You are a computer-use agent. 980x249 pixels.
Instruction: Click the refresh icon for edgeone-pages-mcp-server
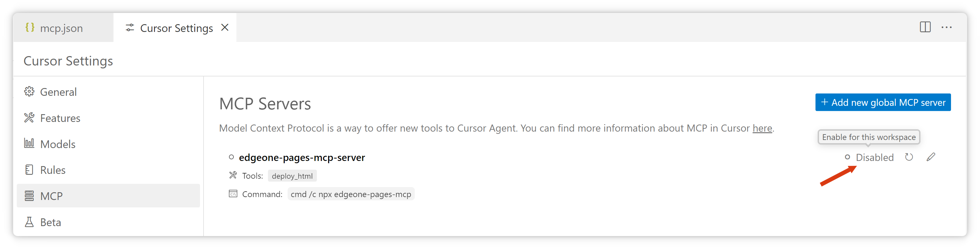909,157
